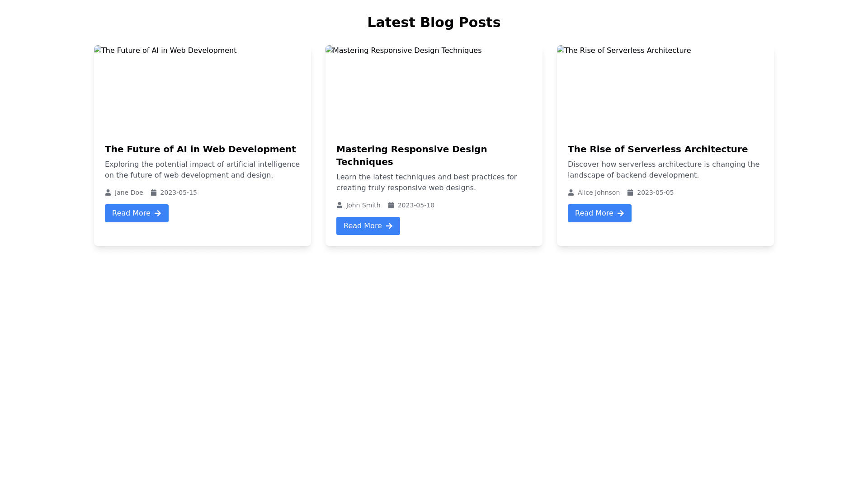Click the calendar icon beside 2023-05-10
Viewport: 868px width, 488px height.
click(391, 205)
